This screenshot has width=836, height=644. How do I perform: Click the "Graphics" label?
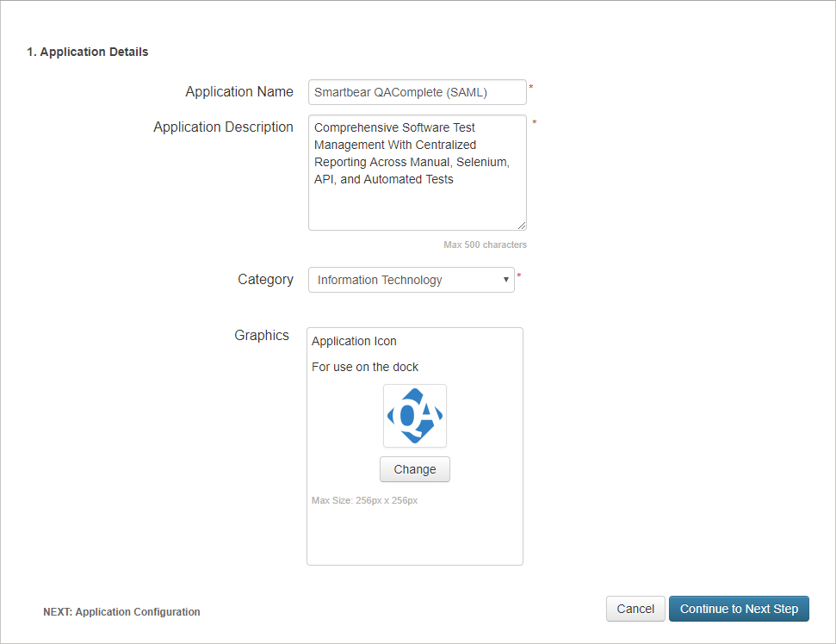[x=262, y=335]
